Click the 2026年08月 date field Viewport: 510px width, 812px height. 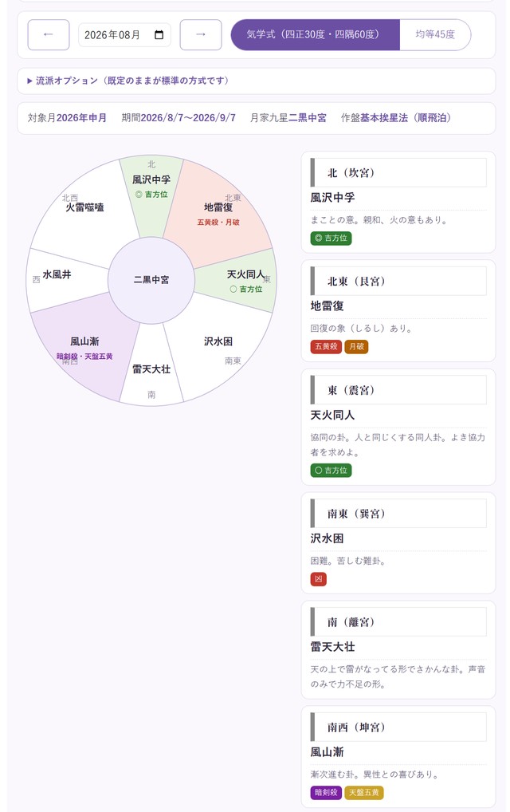pos(124,34)
